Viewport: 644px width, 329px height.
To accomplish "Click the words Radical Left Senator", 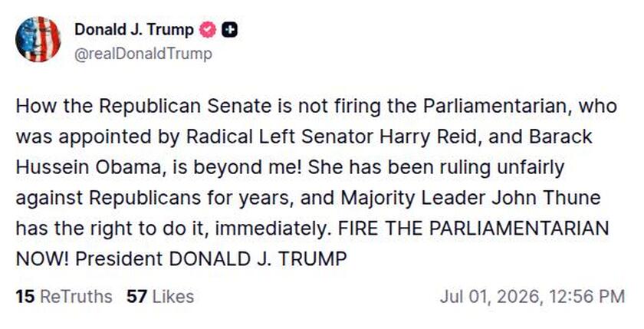I will [x=281, y=137].
